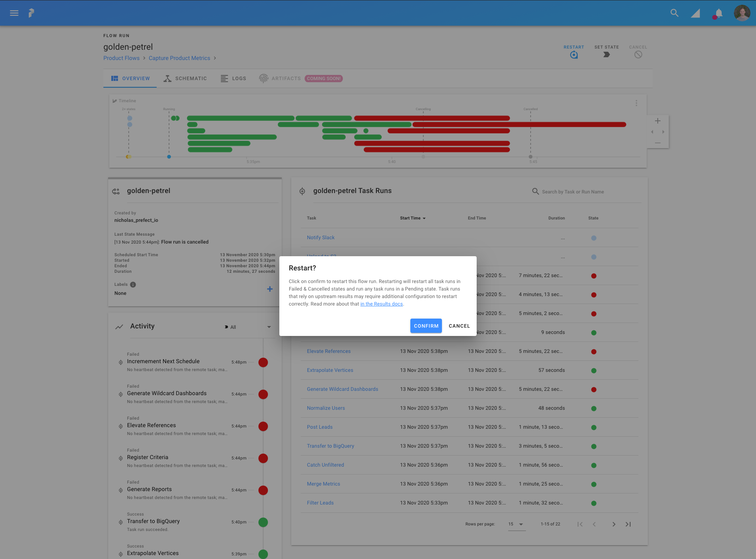Open the Transfer to BigQuery task run link

(x=331, y=446)
